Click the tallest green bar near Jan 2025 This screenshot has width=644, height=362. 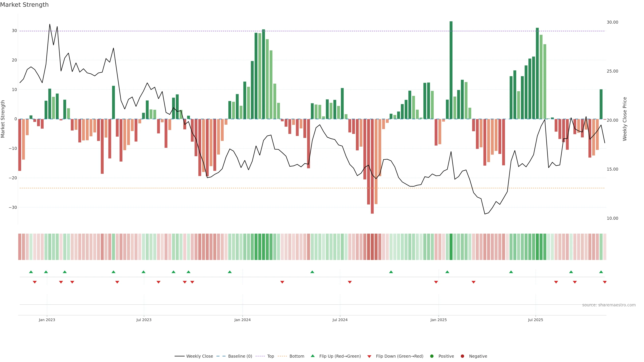point(451,70)
